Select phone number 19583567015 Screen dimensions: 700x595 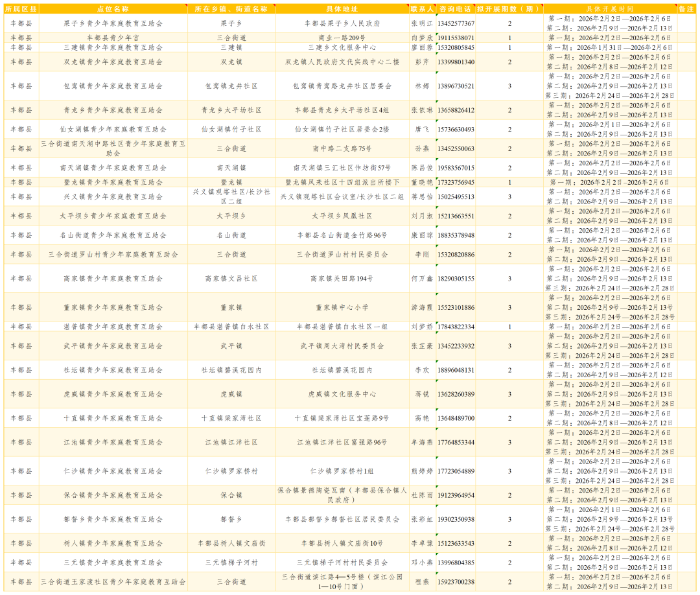pos(456,168)
